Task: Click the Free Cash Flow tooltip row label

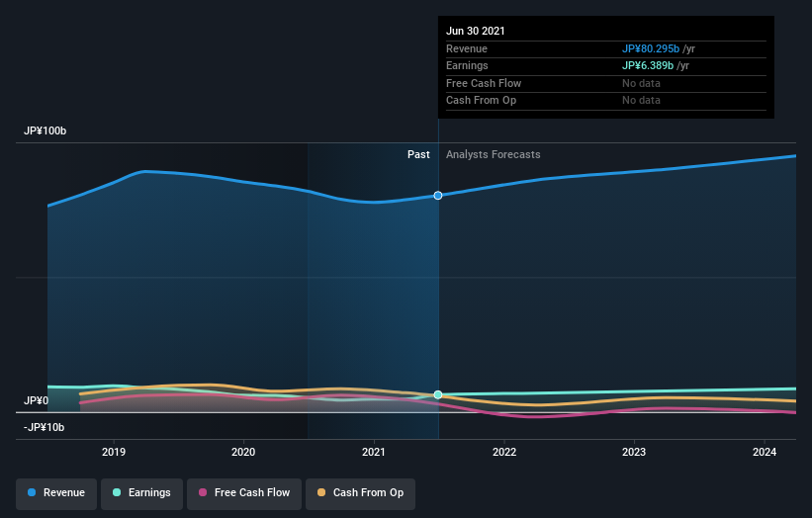Action: coord(484,83)
